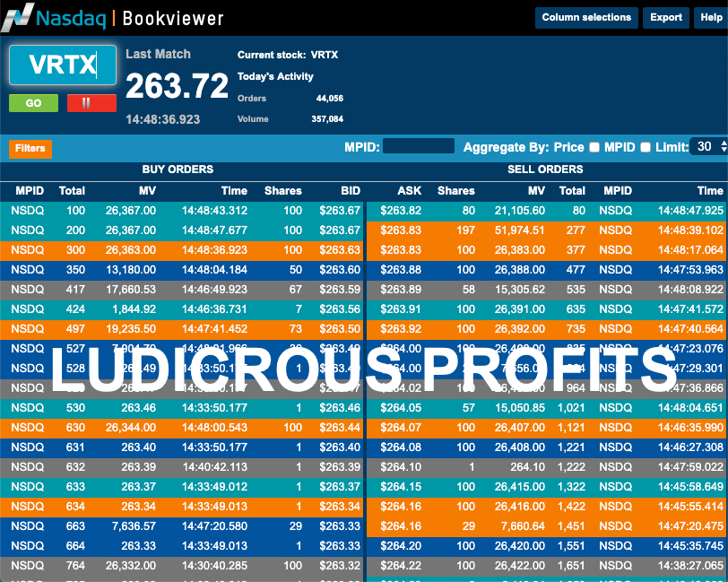Click buy orders MPID column header
The image size is (728, 582).
(30, 191)
